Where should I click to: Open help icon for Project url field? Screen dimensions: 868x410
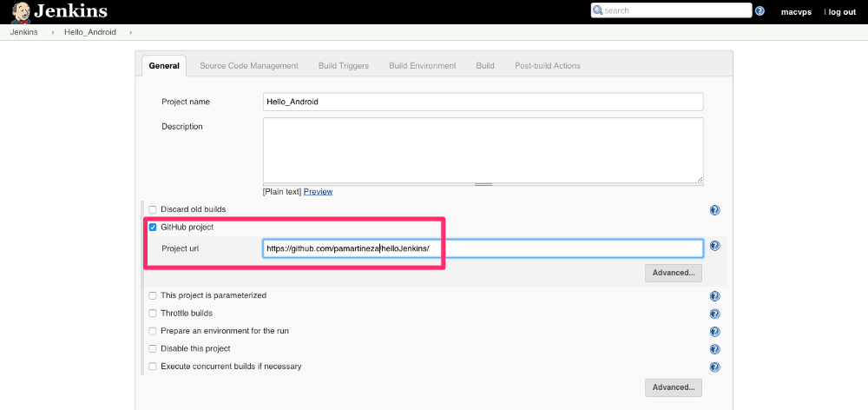pyautogui.click(x=714, y=246)
